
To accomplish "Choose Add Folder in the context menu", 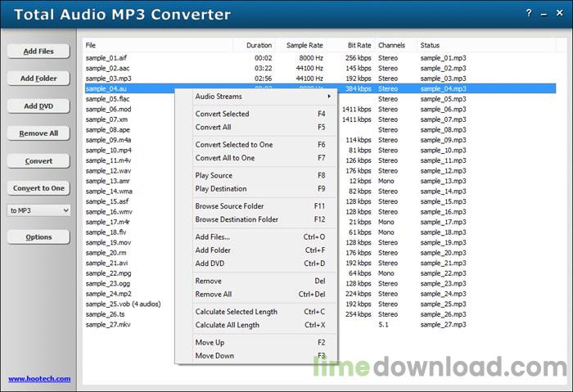I will click(x=263, y=250).
